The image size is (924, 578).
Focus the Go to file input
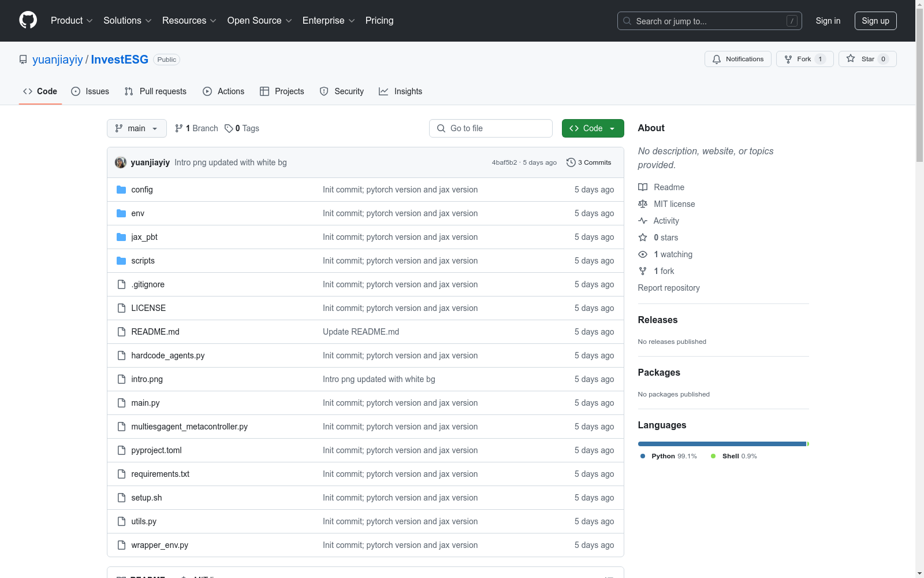[x=491, y=128]
